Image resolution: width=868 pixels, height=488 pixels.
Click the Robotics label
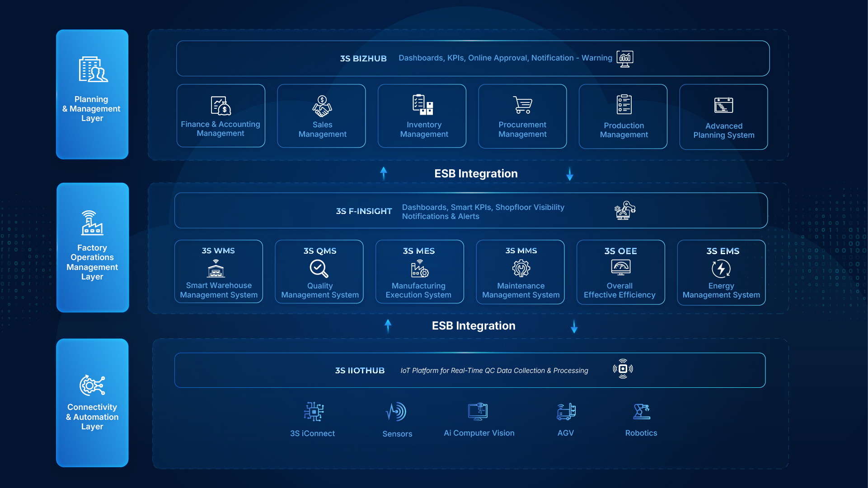[641, 433]
